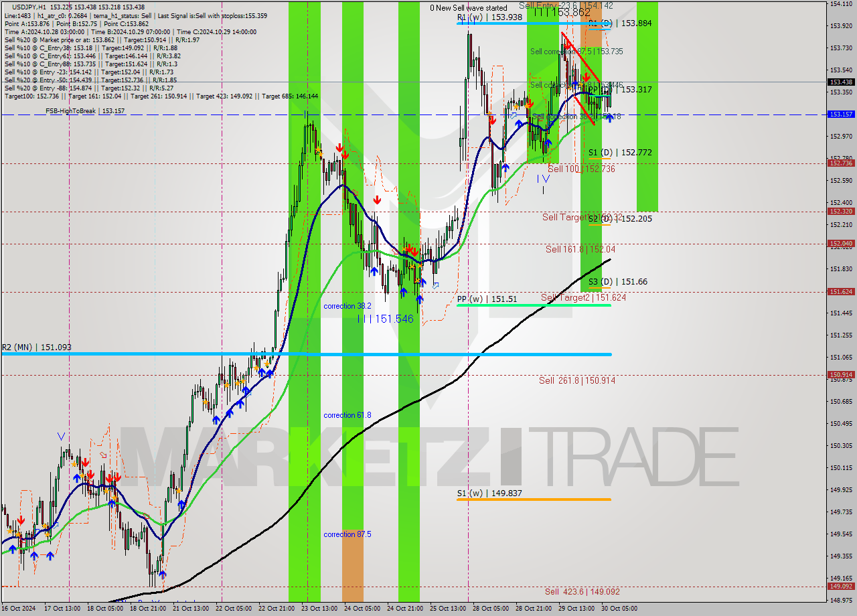Select the S3 (D) | 151.66 label
The width and height of the screenshot is (857, 616).
pyautogui.click(x=617, y=282)
